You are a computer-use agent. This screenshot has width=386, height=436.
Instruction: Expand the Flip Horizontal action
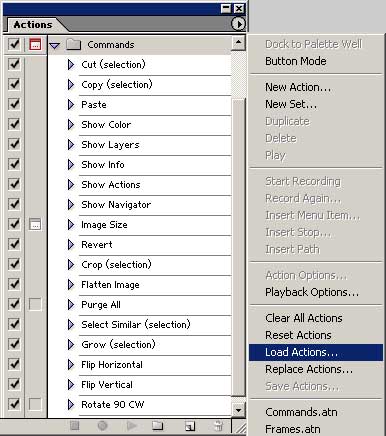(71, 365)
